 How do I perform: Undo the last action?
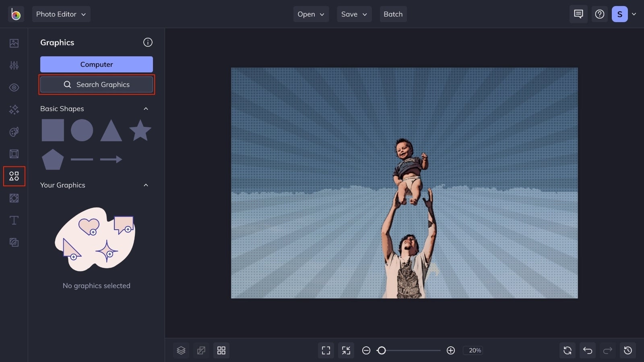coord(587,350)
